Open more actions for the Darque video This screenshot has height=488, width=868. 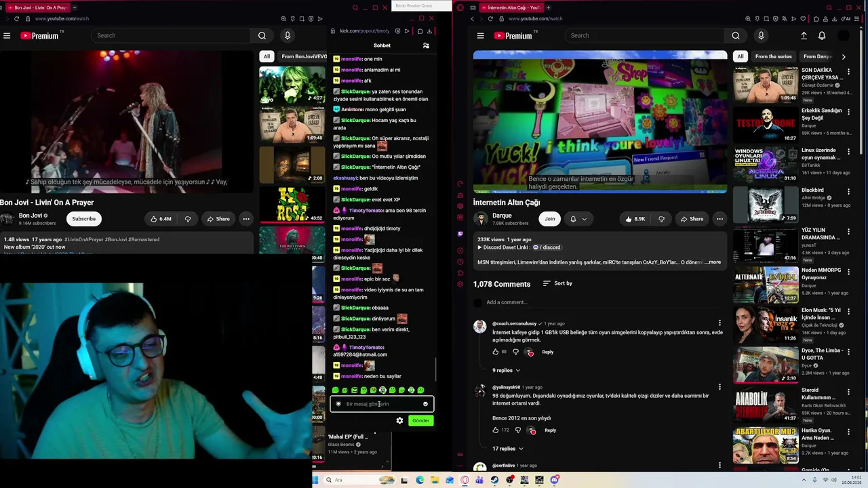pyautogui.click(x=719, y=219)
